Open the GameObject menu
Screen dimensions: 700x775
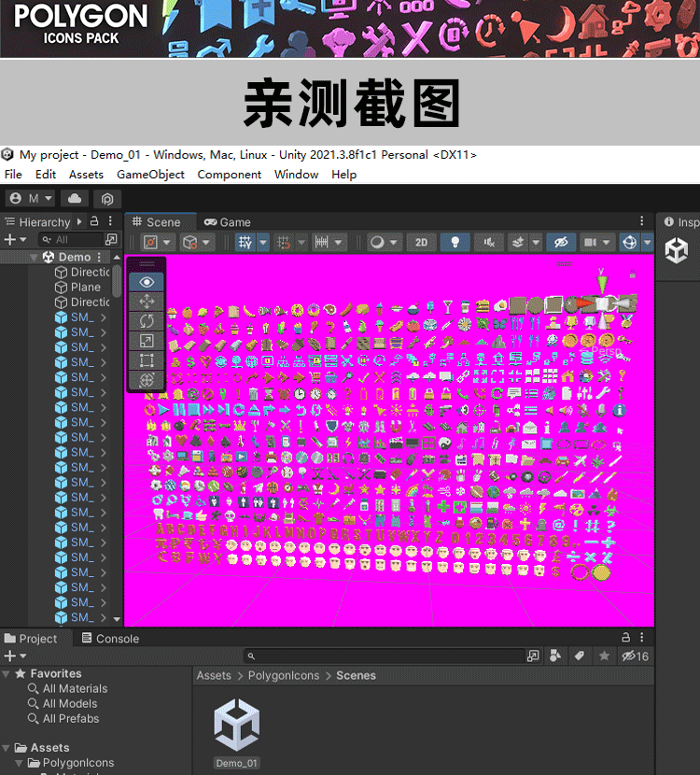[150, 175]
